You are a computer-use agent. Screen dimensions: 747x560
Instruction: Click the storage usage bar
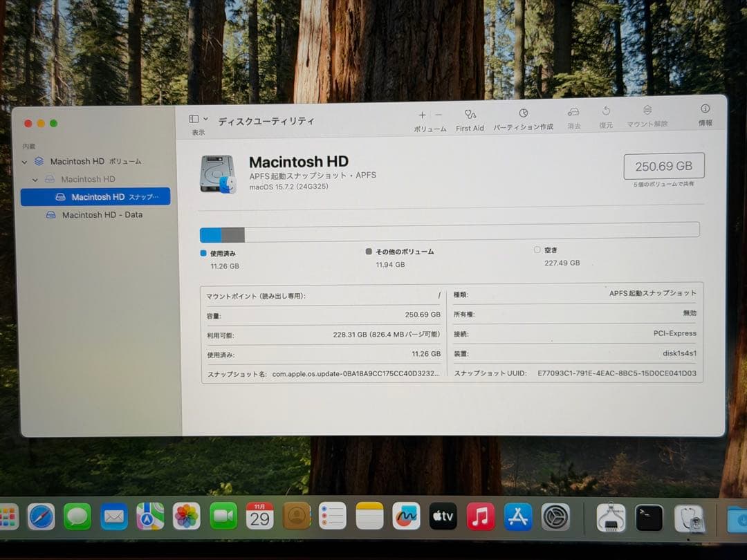[x=450, y=230]
